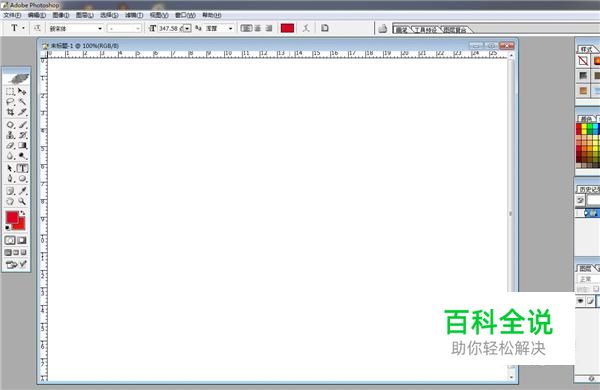Open the Help menu

point(212,15)
